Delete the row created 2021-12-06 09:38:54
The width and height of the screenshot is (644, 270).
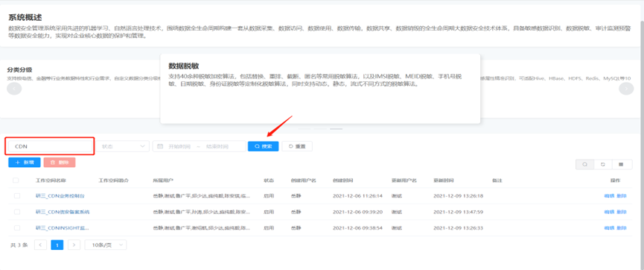pos(622,227)
